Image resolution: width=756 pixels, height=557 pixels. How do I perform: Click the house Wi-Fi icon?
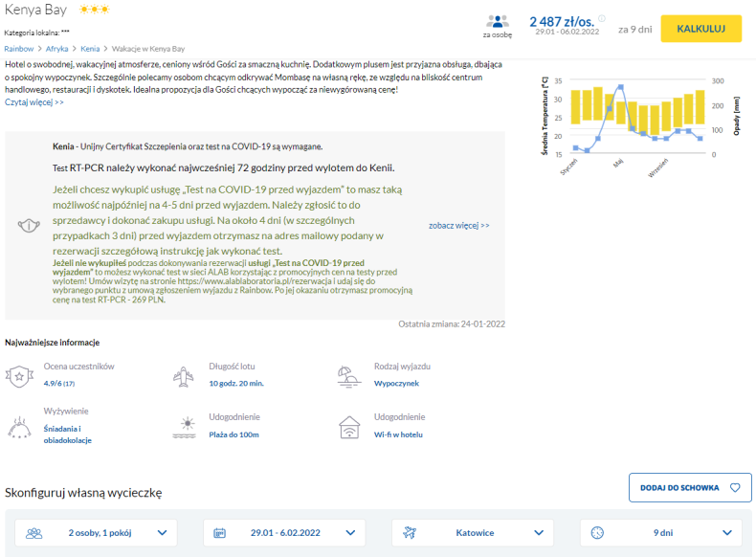click(x=349, y=427)
